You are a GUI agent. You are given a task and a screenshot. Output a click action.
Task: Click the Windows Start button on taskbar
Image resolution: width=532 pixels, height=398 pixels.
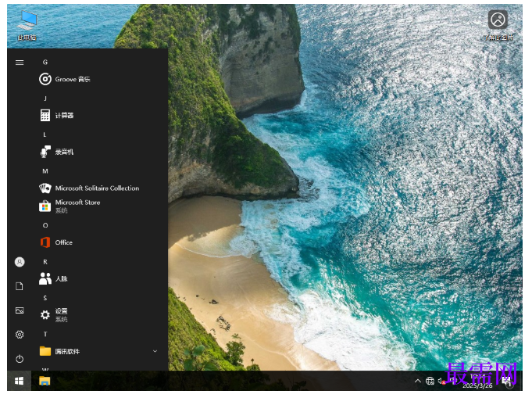[19, 381]
